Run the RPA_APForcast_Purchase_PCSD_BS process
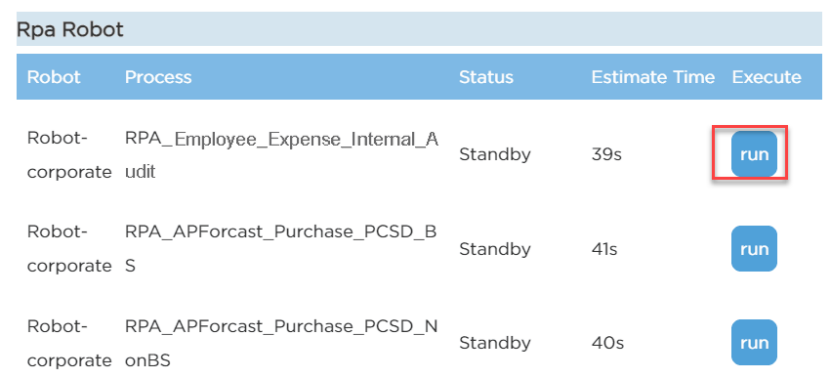831x378 pixels. click(x=754, y=249)
